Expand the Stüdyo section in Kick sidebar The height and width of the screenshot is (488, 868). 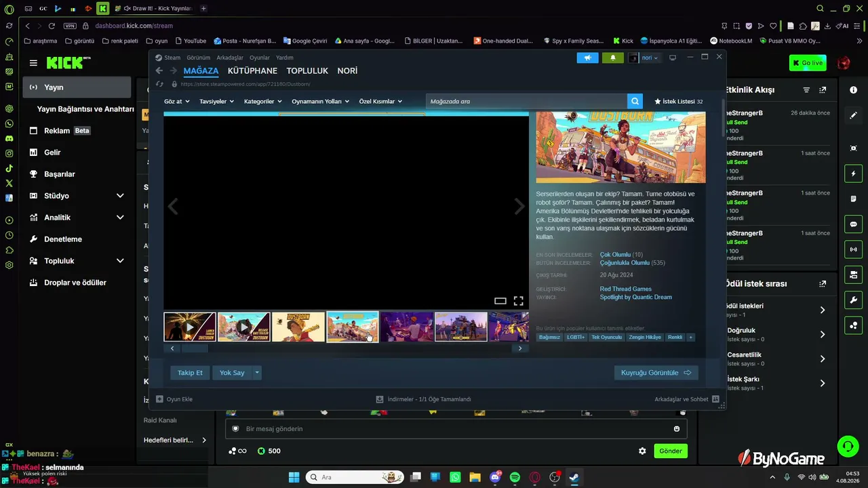click(120, 196)
